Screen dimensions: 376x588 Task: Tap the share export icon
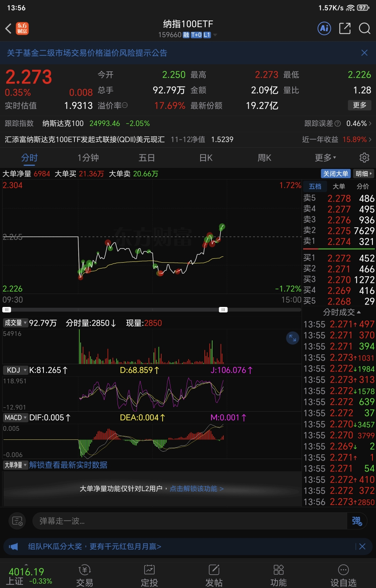[x=345, y=28]
